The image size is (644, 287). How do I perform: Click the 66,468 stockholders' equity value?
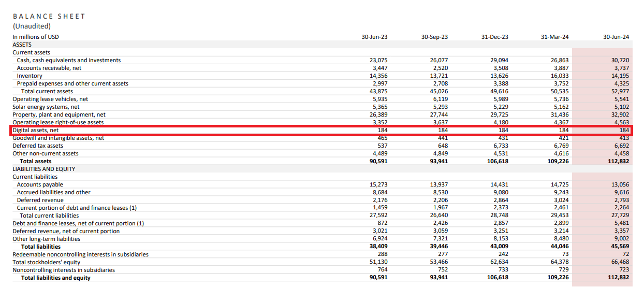click(x=620, y=262)
